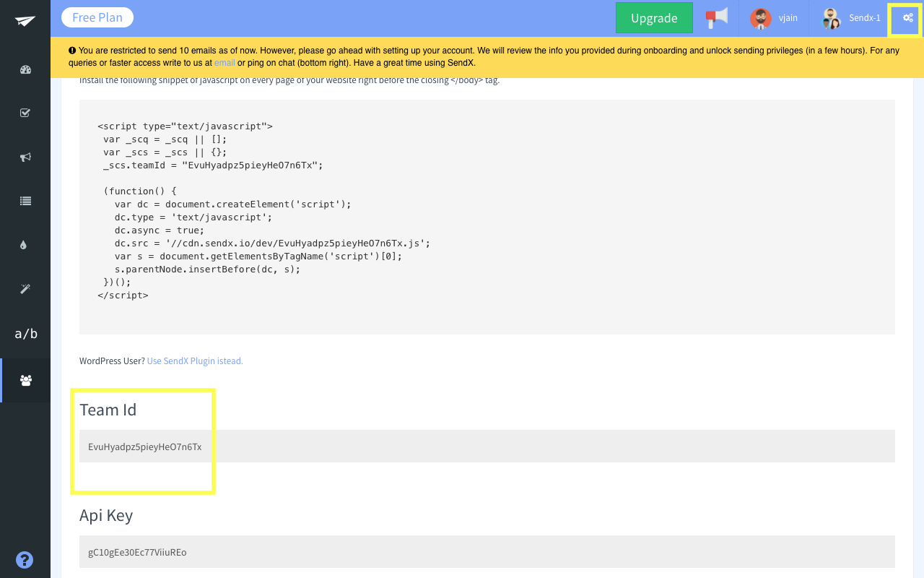Click the dc.src cdn.sendx.io line
924x578 pixels.
click(x=272, y=243)
